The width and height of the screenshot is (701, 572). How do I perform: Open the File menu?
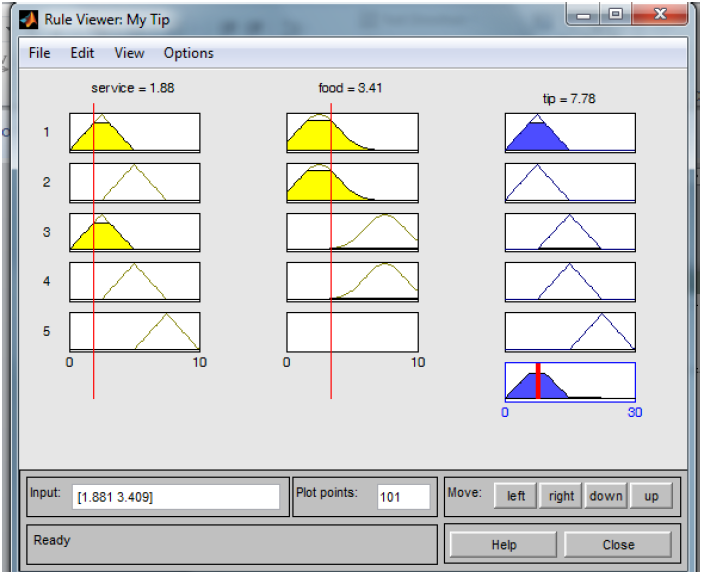pyautogui.click(x=39, y=53)
